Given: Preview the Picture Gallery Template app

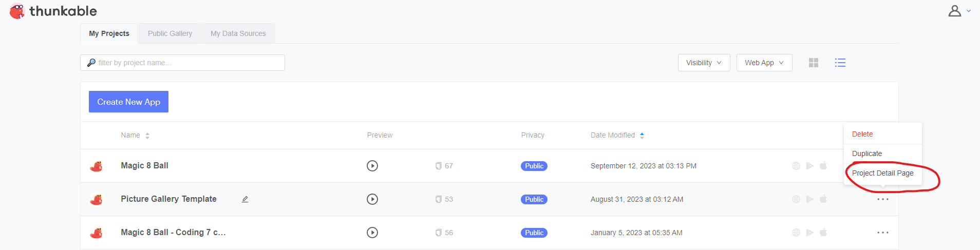Looking at the screenshot, I should tap(372, 199).
